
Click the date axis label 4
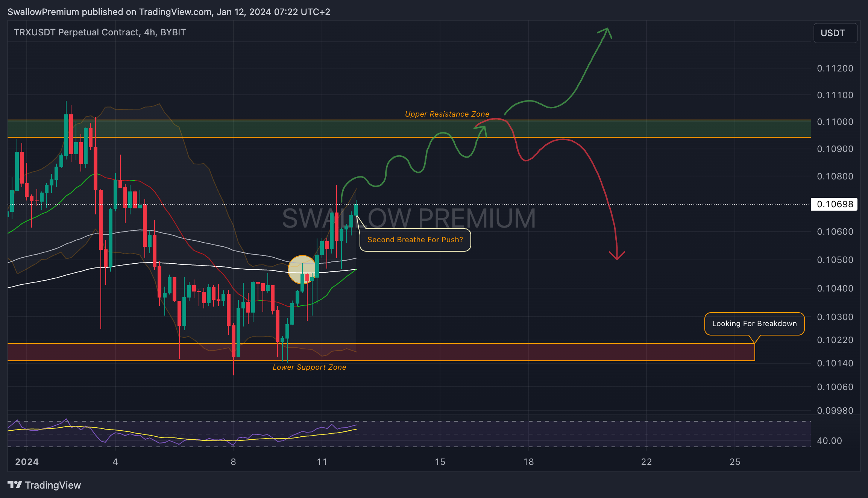[115, 462]
